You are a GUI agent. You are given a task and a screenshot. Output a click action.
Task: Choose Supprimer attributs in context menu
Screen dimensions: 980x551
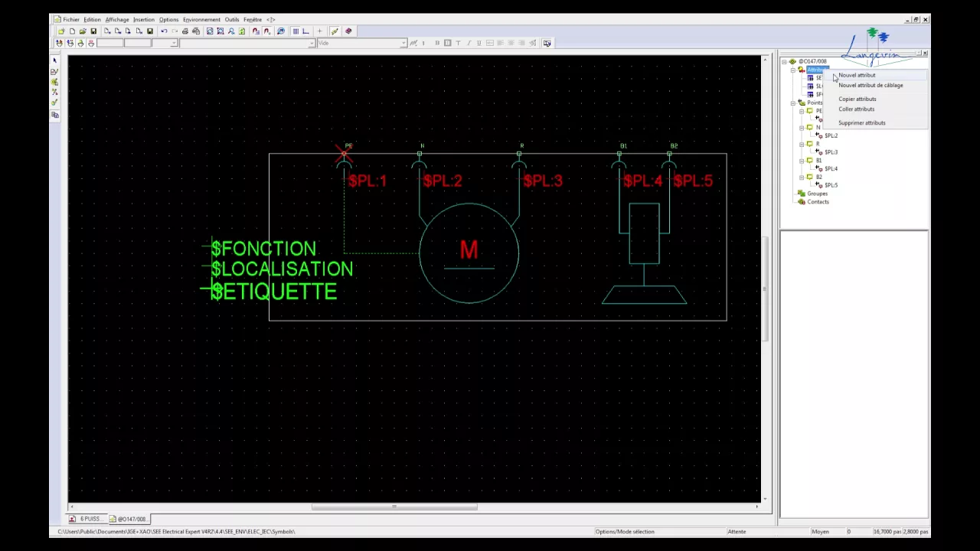click(862, 122)
